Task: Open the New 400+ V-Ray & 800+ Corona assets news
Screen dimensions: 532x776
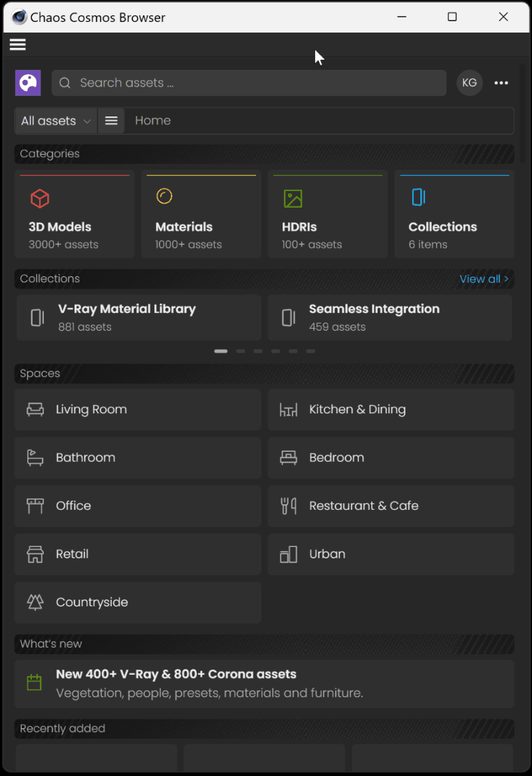Action: coord(265,683)
